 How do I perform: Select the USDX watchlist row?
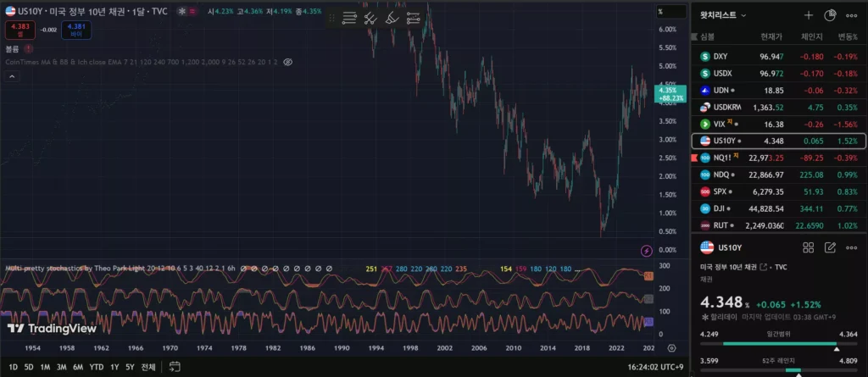click(x=779, y=73)
